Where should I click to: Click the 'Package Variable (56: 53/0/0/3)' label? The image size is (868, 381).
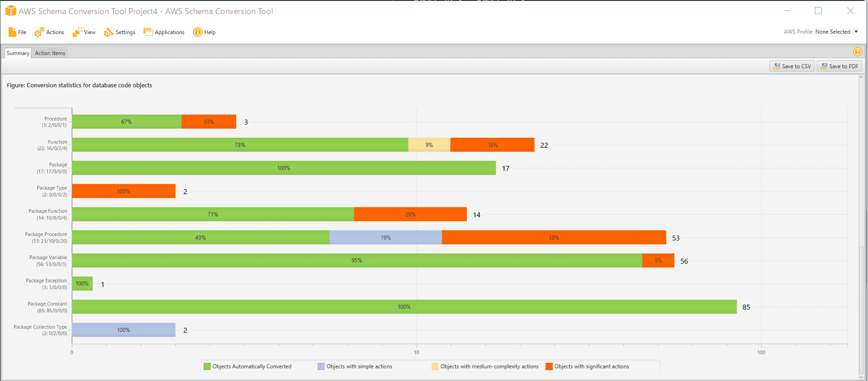[x=48, y=261]
